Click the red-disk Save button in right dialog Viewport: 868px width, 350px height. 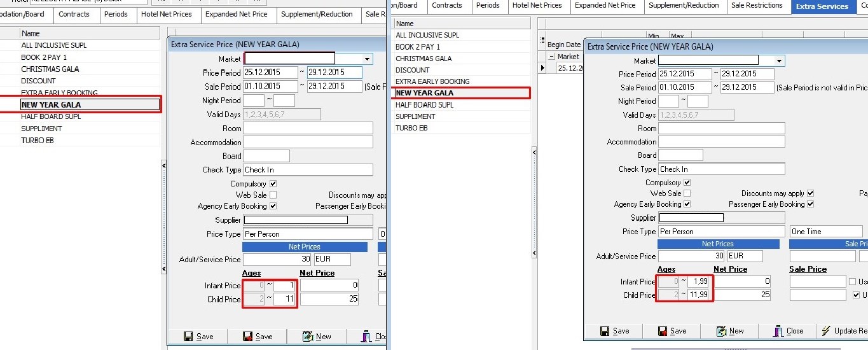coord(672,331)
